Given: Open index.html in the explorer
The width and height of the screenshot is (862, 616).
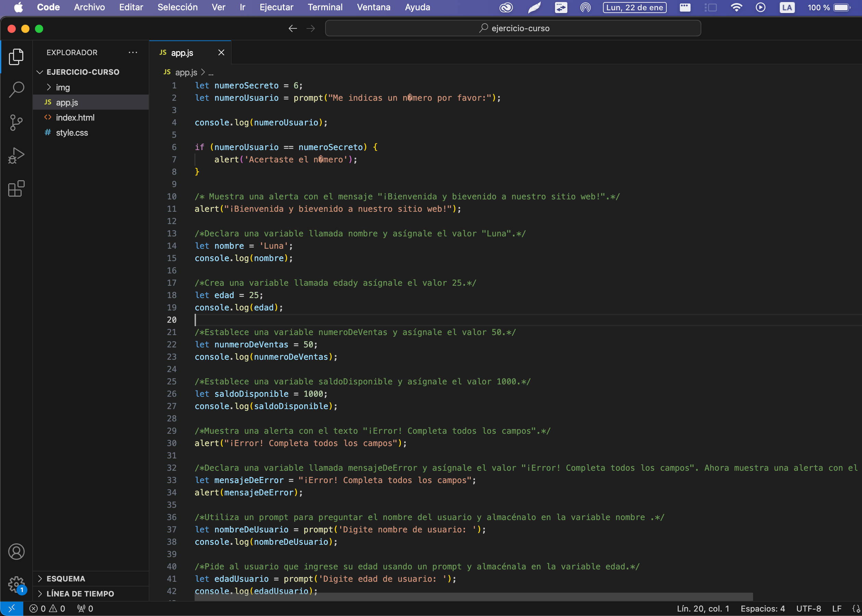Looking at the screenshot, I should [91, 118].
